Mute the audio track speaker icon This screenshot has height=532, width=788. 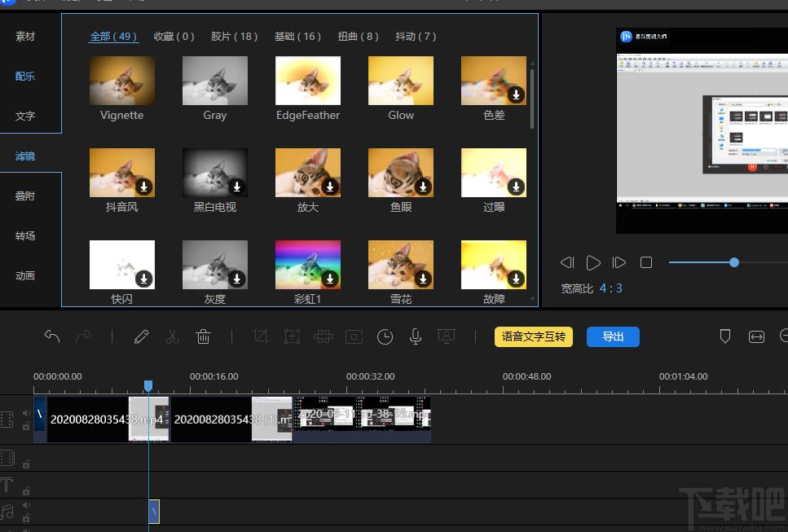[x=26, y=505]
